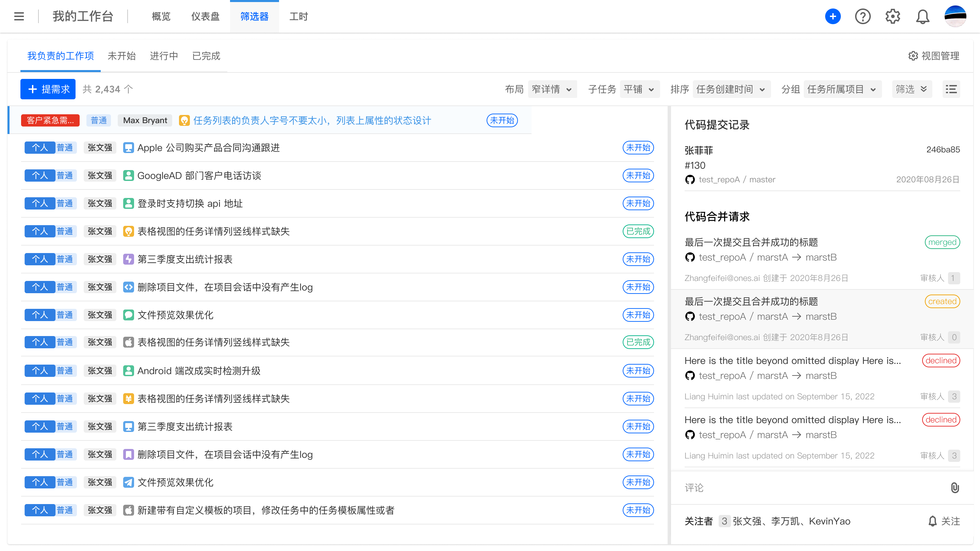Viewport: 980px width, 551px height.
Task: Click lightbulb icon in highlighted top task
Action: (x=184, y=120)
